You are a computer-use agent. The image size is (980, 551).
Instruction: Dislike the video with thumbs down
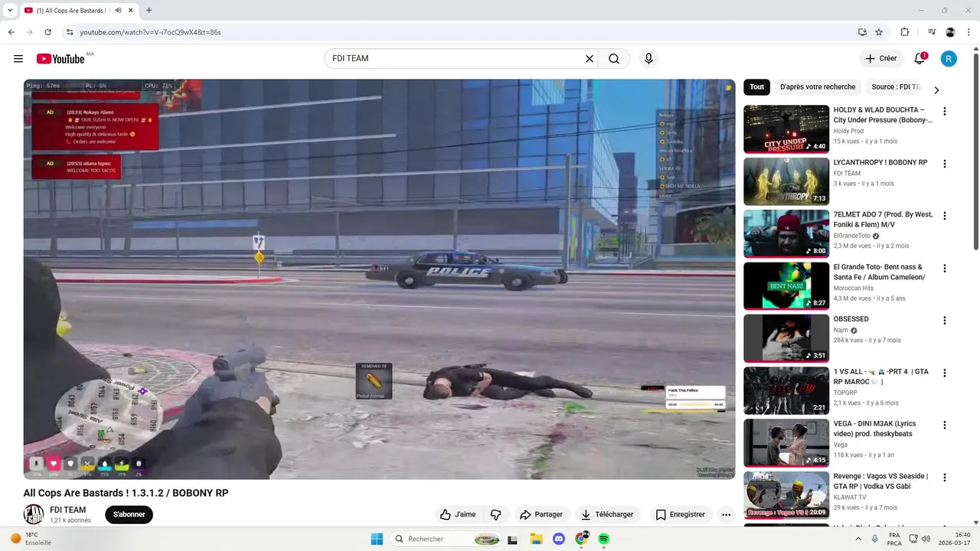pyautogui.click(x=495, y=514)
